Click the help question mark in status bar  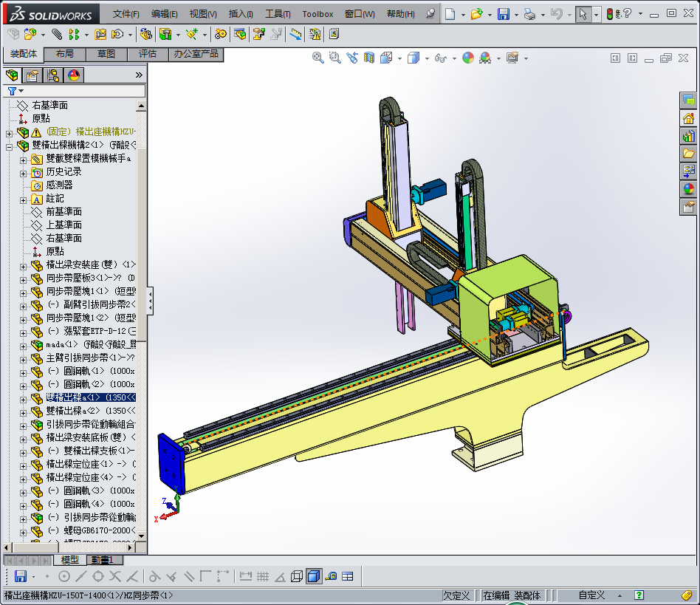tap(639, 595)
